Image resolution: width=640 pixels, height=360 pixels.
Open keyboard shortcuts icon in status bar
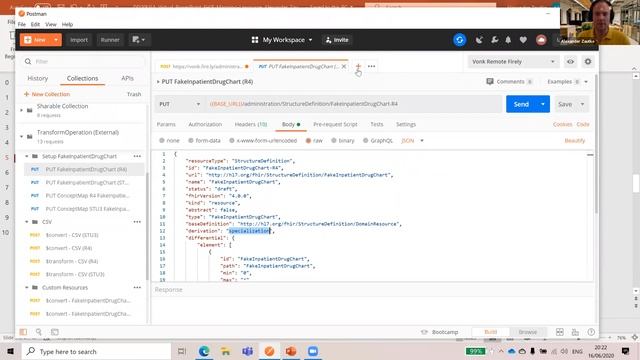point(575,332)
